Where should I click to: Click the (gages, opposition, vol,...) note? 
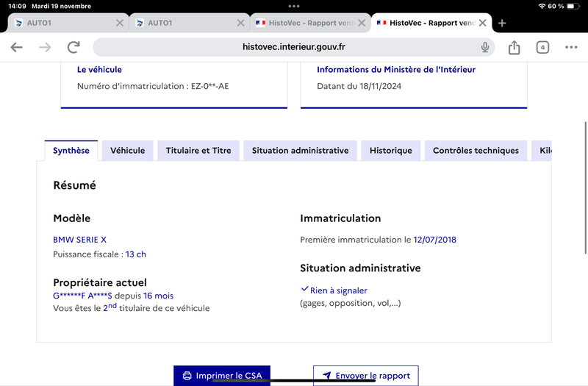351,303
